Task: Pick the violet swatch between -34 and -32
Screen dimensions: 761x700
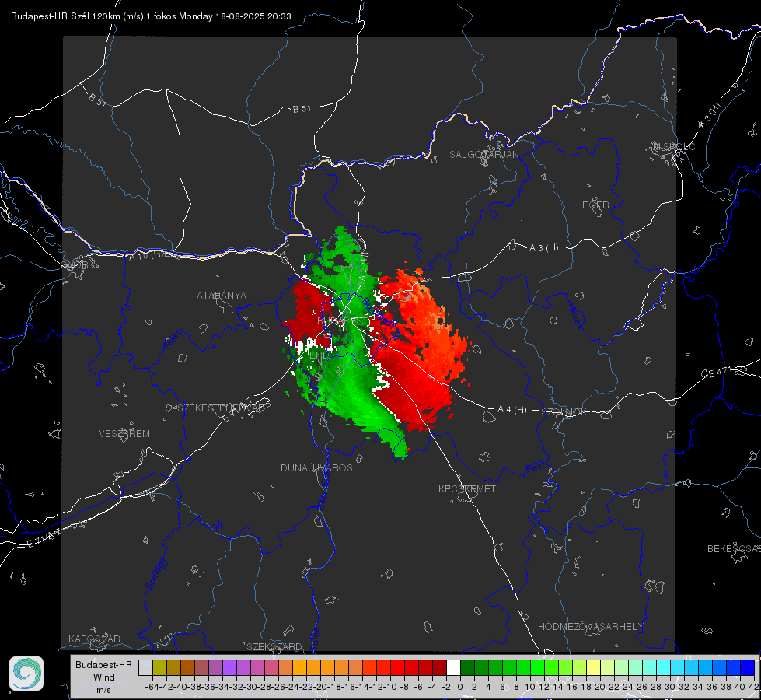Action: [229, 667]
